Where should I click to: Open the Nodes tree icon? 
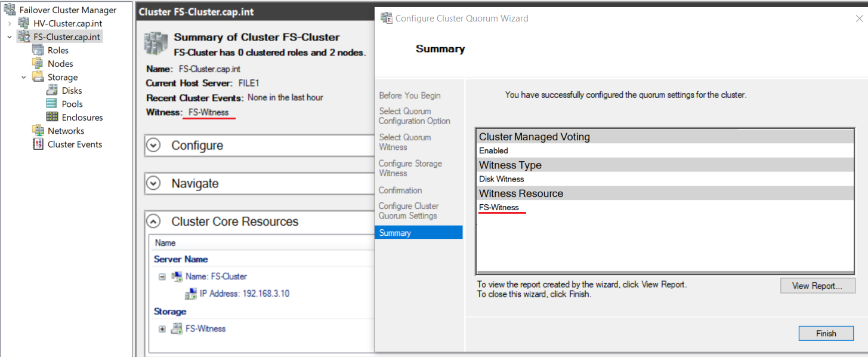click(38, 63)
